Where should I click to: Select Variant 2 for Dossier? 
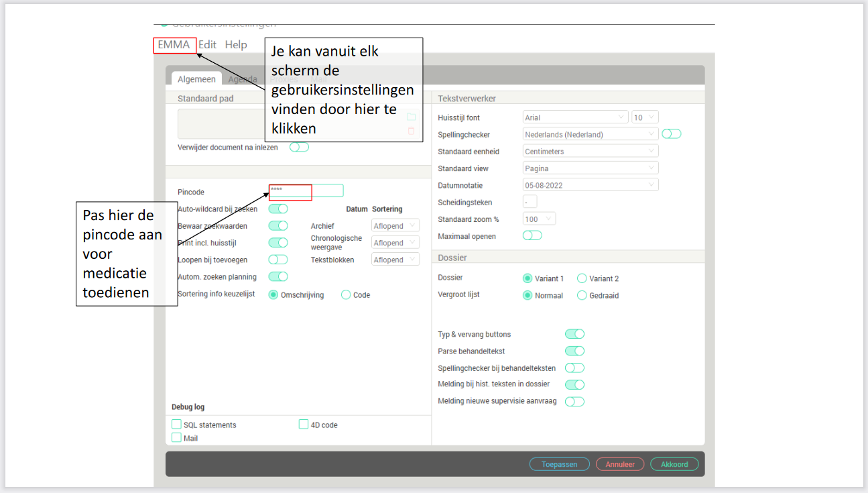[582, 278]
